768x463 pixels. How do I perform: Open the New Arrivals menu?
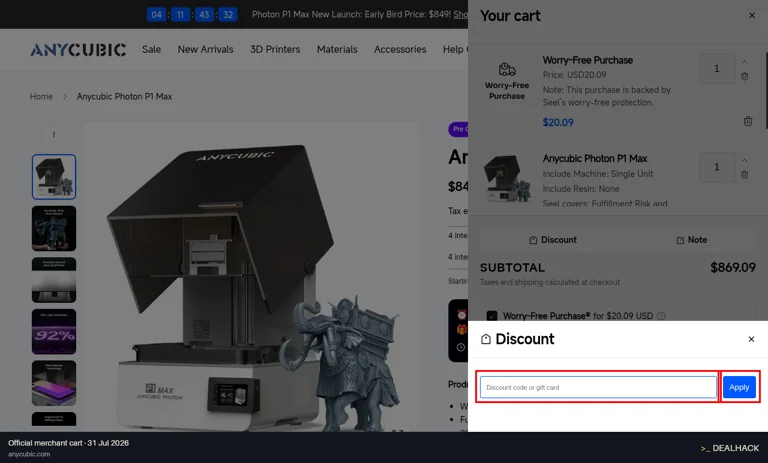pyautogui.click(x=205, y=49)
